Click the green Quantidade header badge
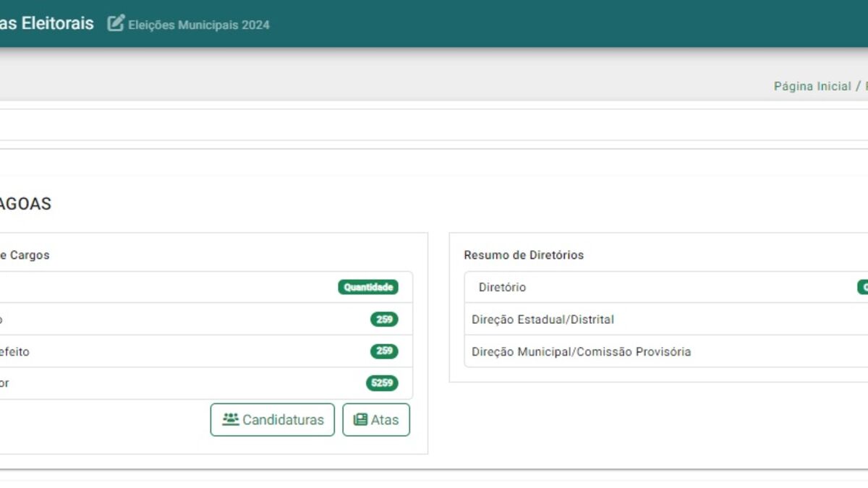Viewport: 868px width, 488px height. click(367, 287)
